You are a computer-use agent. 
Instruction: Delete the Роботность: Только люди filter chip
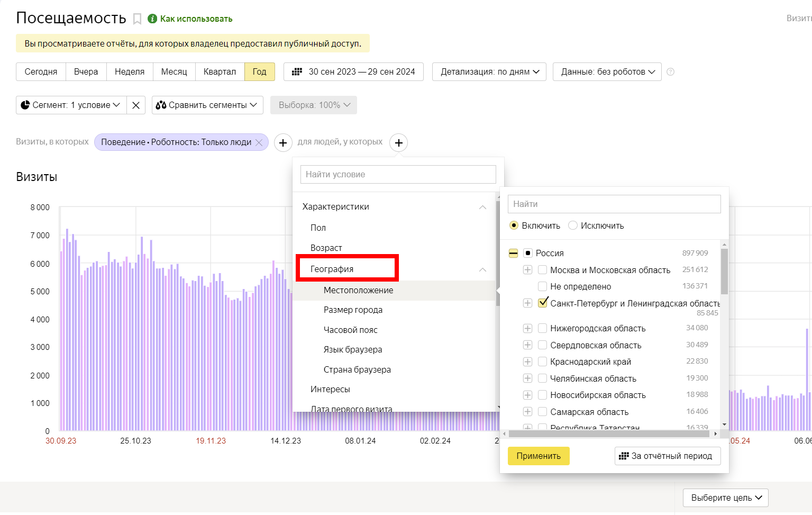click(x=259, y=142)
